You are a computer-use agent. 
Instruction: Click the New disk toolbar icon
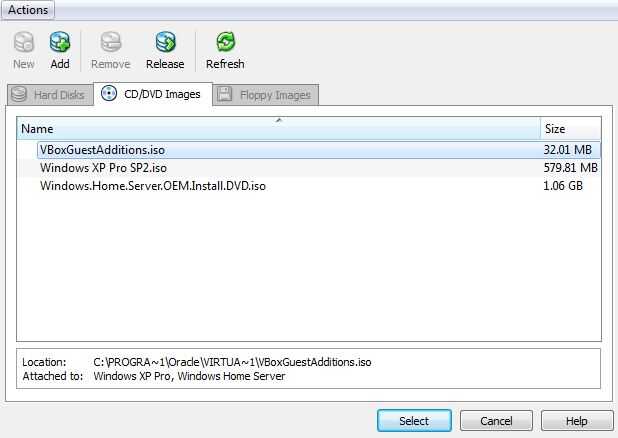[x=24, y=42]
